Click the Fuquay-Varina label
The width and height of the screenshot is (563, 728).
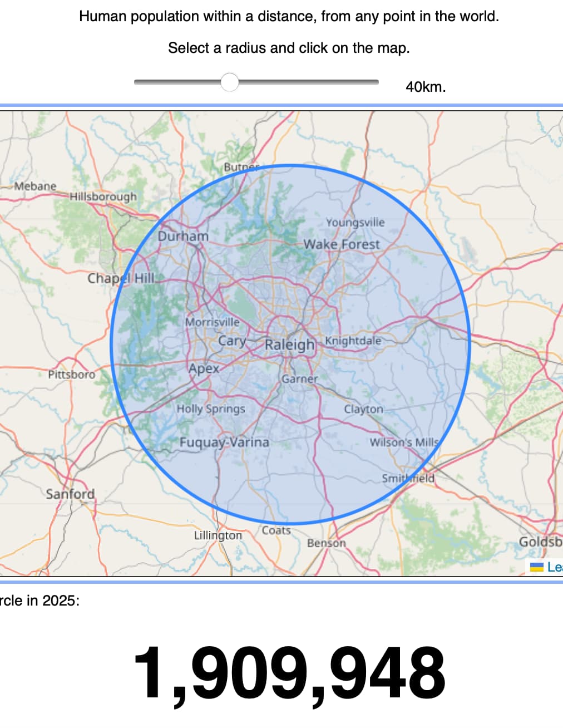[x=224, y=442]
